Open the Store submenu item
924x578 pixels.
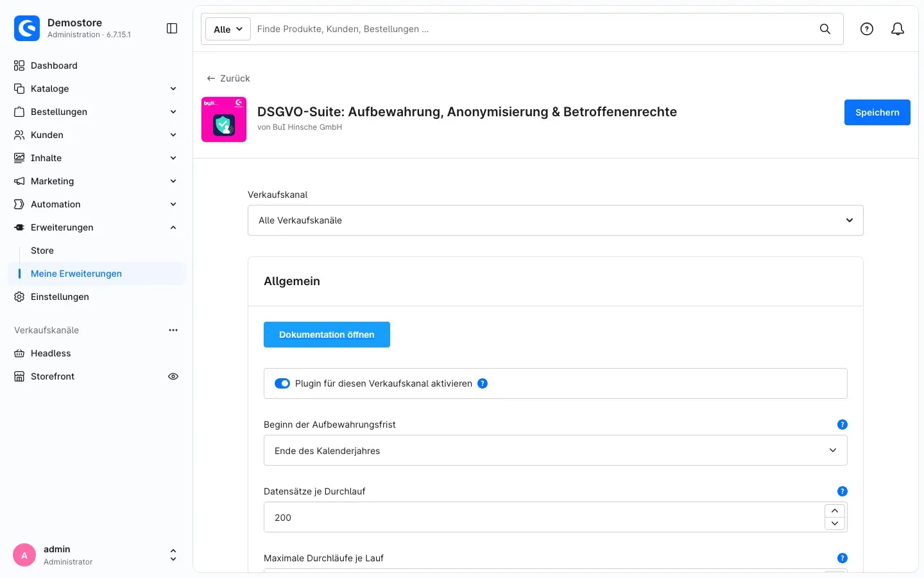(42, 250)
